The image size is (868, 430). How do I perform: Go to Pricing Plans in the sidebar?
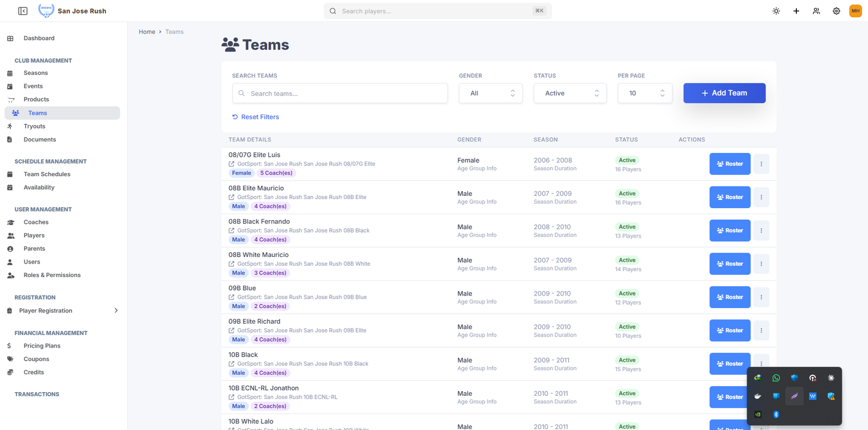point(42,346)
